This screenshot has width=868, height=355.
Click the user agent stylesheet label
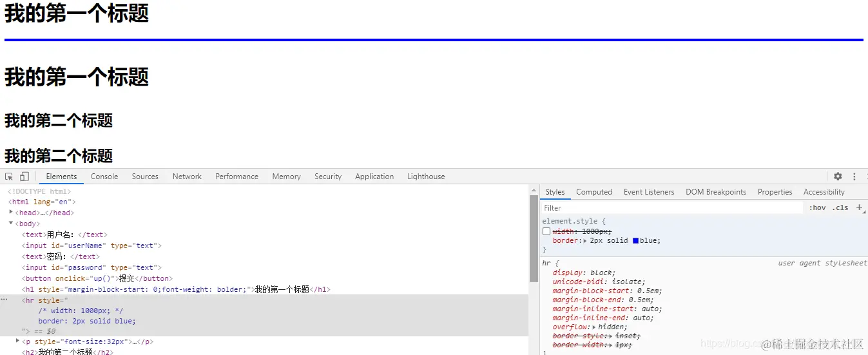point(822,263)
